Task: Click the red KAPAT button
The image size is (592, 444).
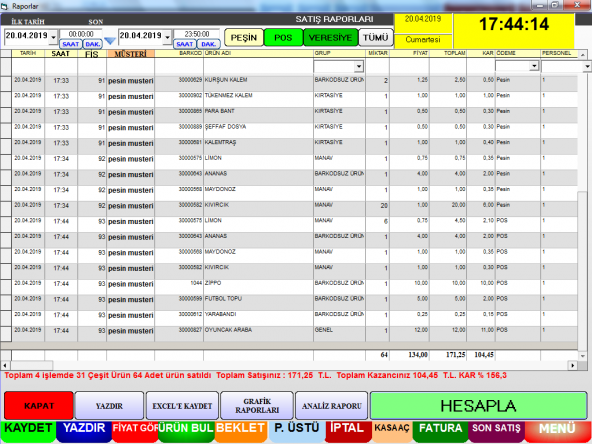Action: pyautogui.click(x=39, y=406)
